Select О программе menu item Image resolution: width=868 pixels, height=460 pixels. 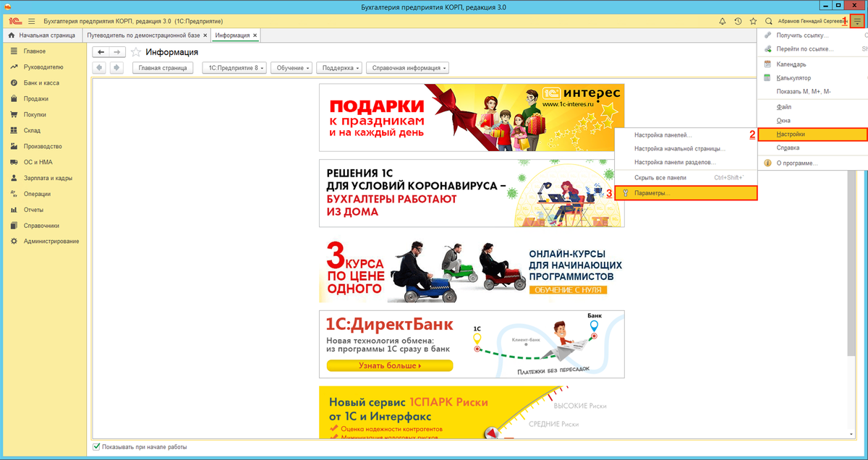click(812, 163)
